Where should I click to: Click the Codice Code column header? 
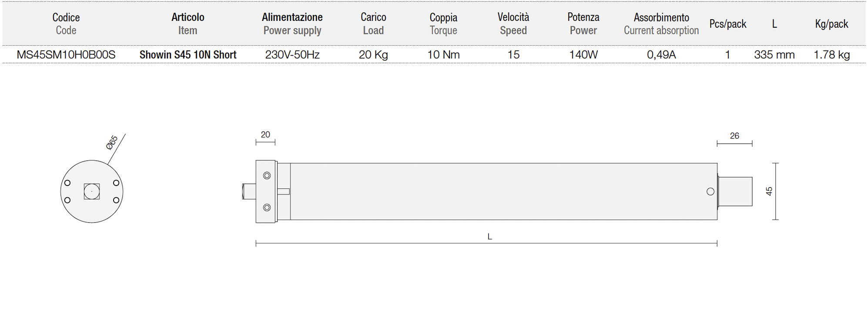click(66, 24)
